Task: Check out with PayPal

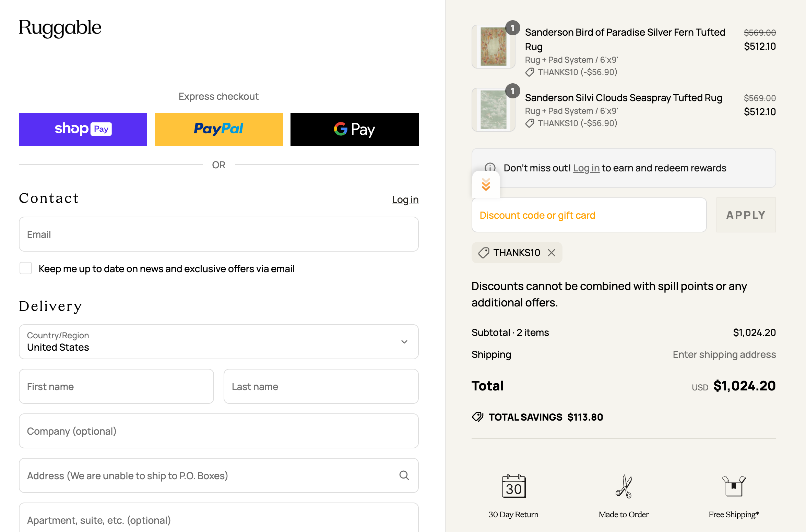Action: pos(219,129)
